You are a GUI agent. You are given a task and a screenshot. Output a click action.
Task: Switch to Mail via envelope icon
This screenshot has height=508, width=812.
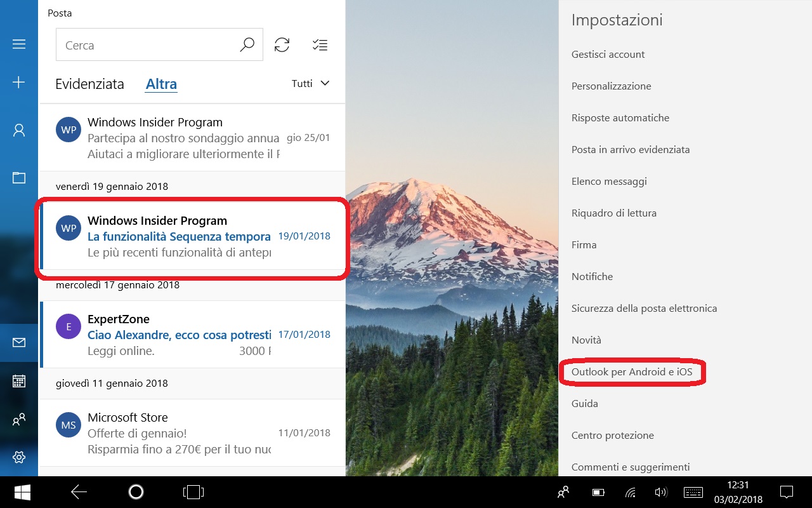pyautogui.click(x=19, y=343)
